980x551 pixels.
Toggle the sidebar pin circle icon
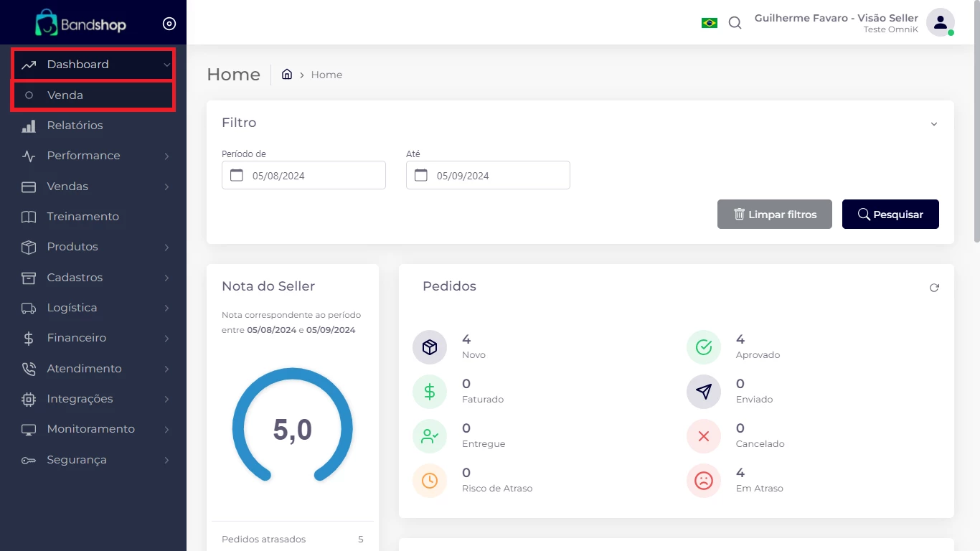[x=169, y=24]
